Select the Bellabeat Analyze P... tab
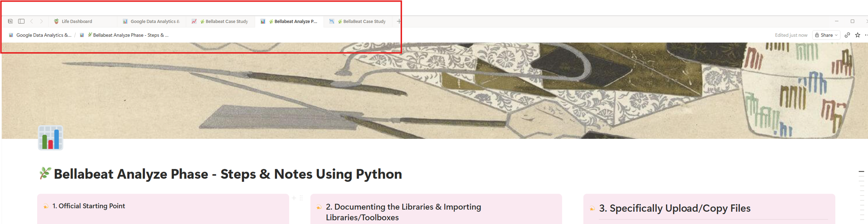The height and width of the screenshot is (224, 868). 289,21
